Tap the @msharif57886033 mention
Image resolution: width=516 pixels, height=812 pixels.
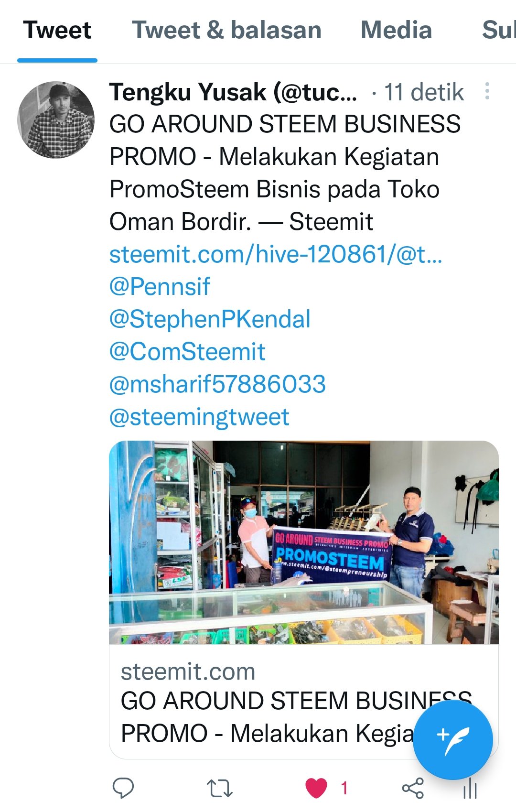[x=217, y=384]
